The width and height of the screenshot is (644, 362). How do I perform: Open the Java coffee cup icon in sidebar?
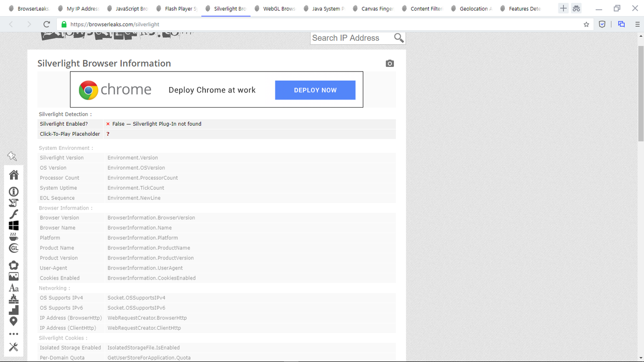[14, 236]
